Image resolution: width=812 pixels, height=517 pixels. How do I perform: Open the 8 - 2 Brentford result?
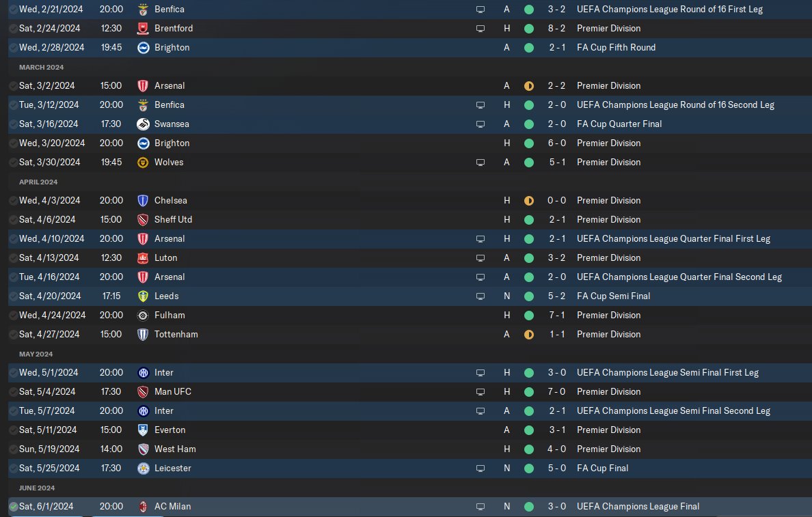(556, 29)
